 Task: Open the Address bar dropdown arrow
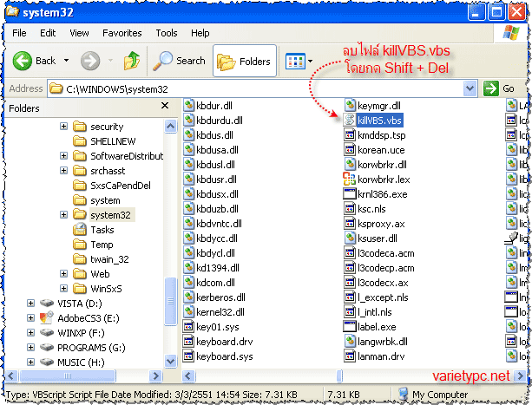tap(470, 88)
